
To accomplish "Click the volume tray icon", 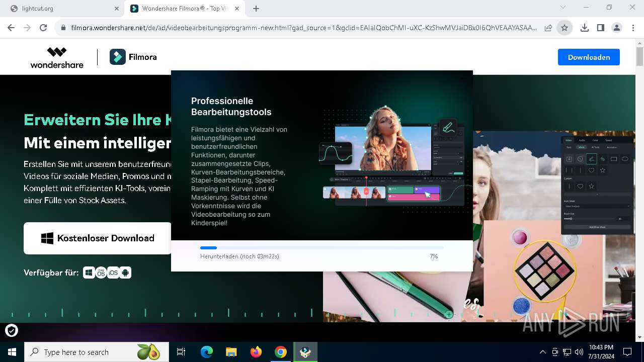I will point(579,352).
